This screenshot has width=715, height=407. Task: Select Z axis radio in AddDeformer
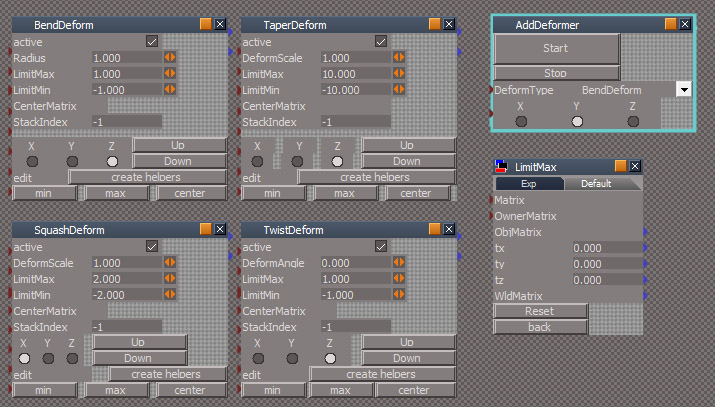coord(633,121)
